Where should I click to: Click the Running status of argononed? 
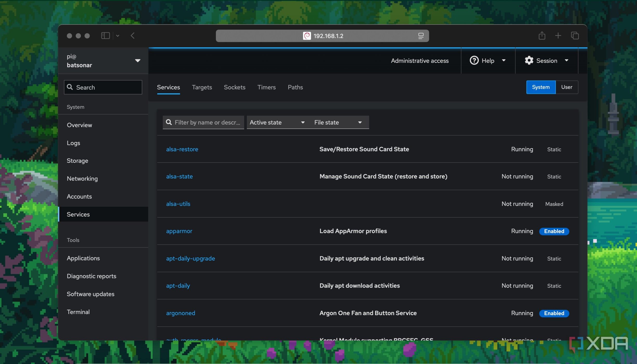522,313
